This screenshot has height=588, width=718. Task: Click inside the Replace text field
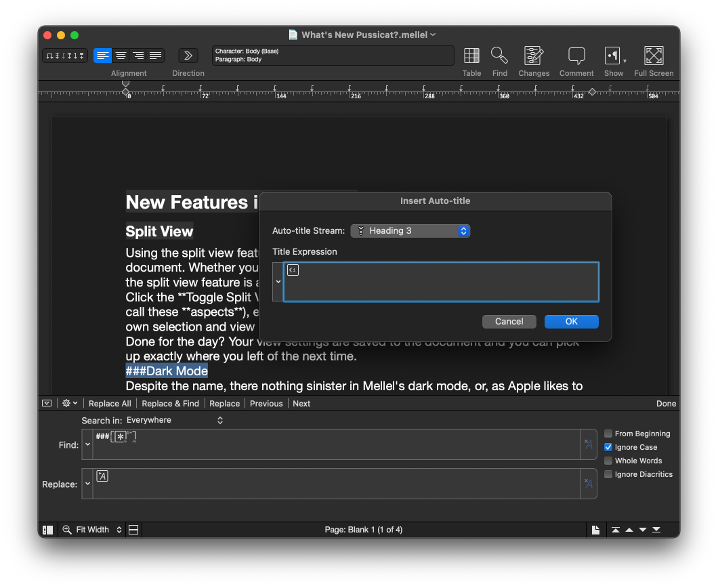click(x=336, y=484)
